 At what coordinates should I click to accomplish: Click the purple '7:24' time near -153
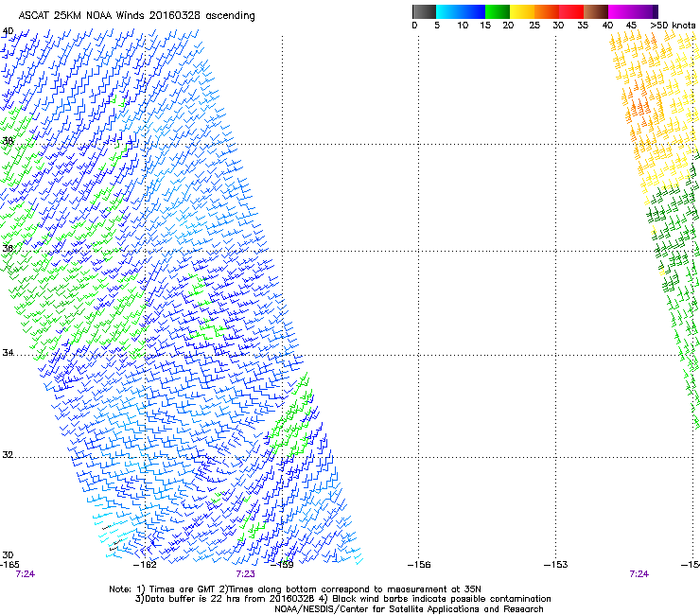pos(639,574)
